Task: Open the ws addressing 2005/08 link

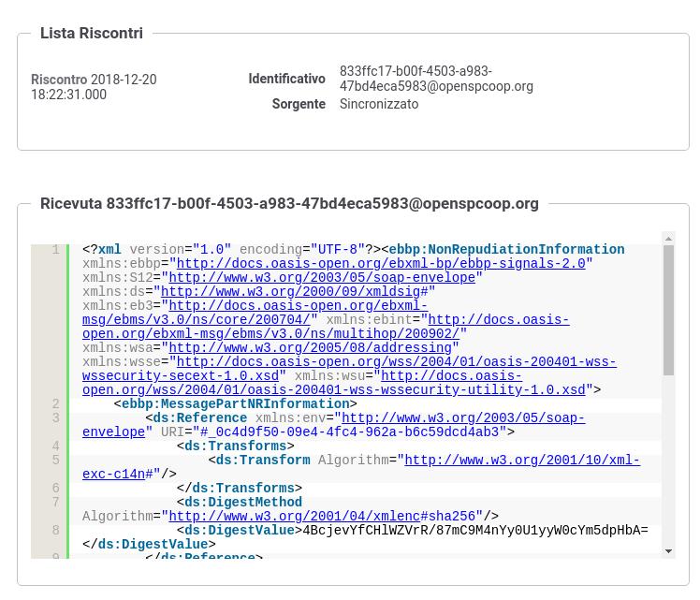Action: tap(310, 347)
